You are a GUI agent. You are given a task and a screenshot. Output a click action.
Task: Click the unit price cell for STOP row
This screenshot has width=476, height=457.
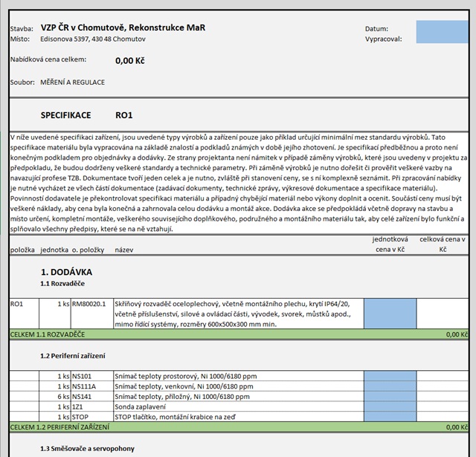(390, 417)
